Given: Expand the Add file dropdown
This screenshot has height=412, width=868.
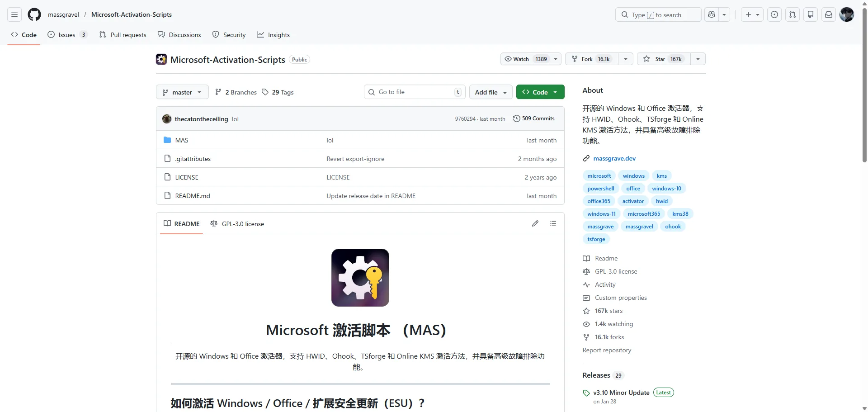Looking at the screenshot, I should tap(491, 92).
